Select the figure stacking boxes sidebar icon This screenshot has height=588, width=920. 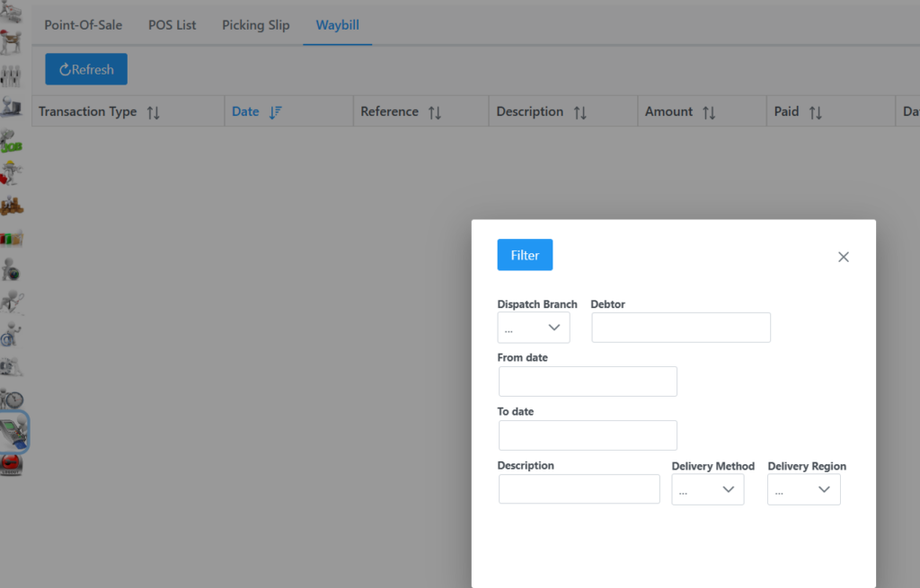tap(12, 205)
